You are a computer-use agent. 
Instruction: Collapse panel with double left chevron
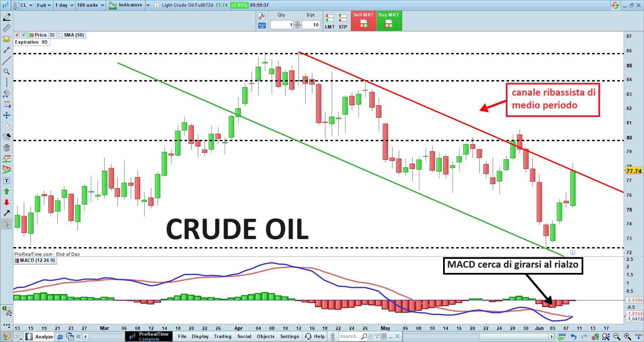(x=78, y=336)
